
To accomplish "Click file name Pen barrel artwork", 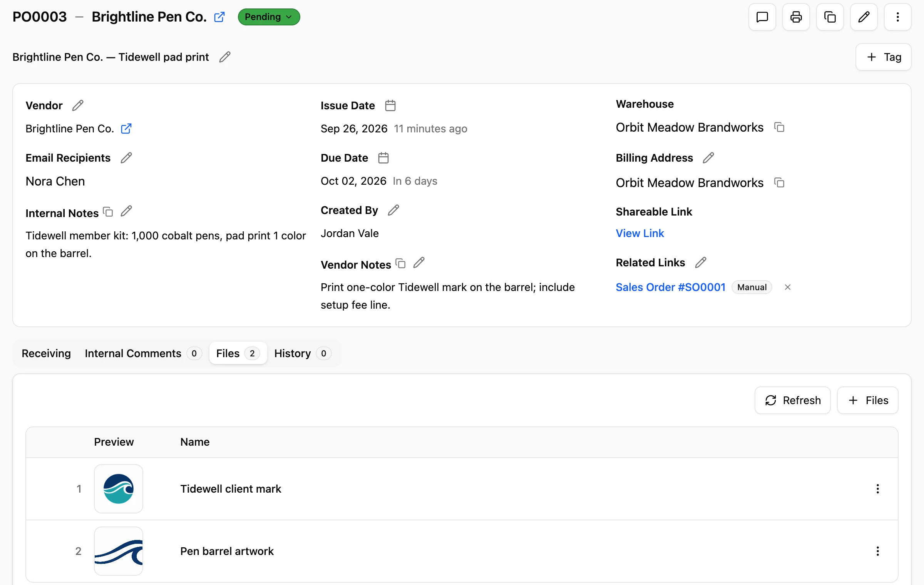I will (x=227, y=551).
